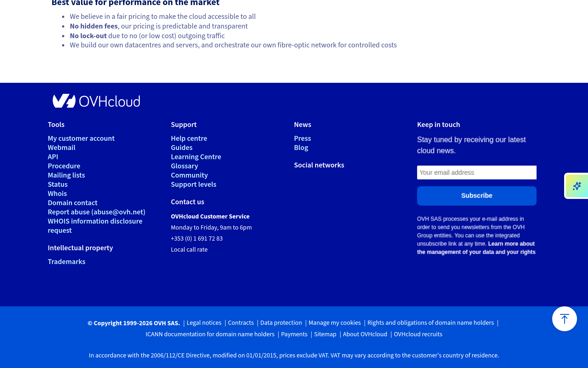Open Rights and obligations of domain name holders
The height and width of the screenshot is (368, 588).
point(431,323)
